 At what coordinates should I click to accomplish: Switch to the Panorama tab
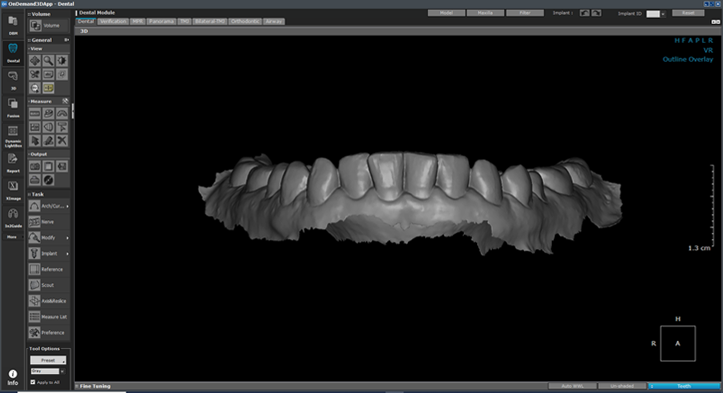[161, 22]
